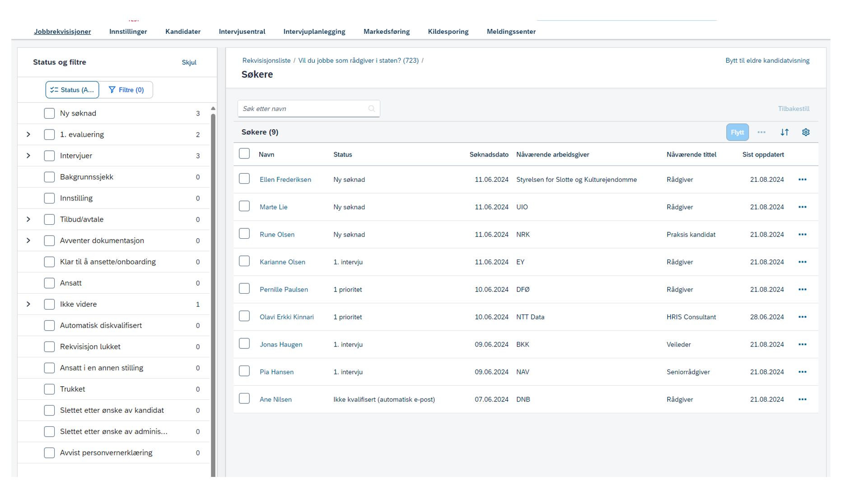Screen dimensions: 854x504
Task: Open candidate Jonas Haugen's profile
Action: [281, 345]
